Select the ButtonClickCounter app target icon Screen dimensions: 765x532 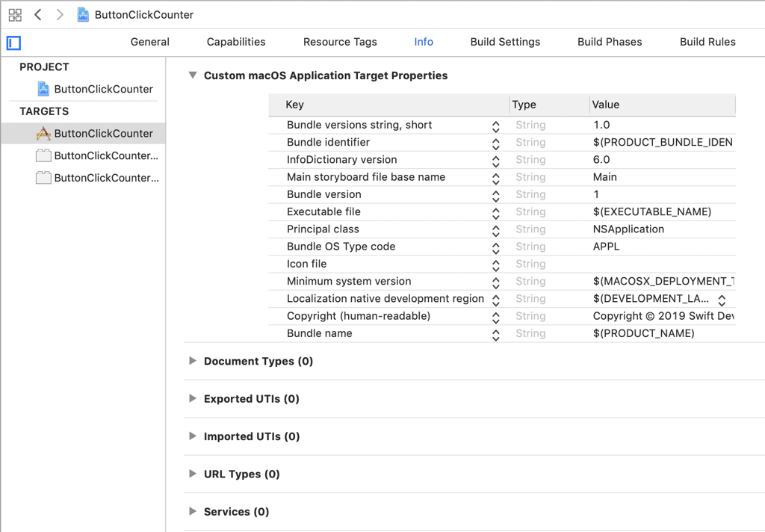[x=44, y=134]
